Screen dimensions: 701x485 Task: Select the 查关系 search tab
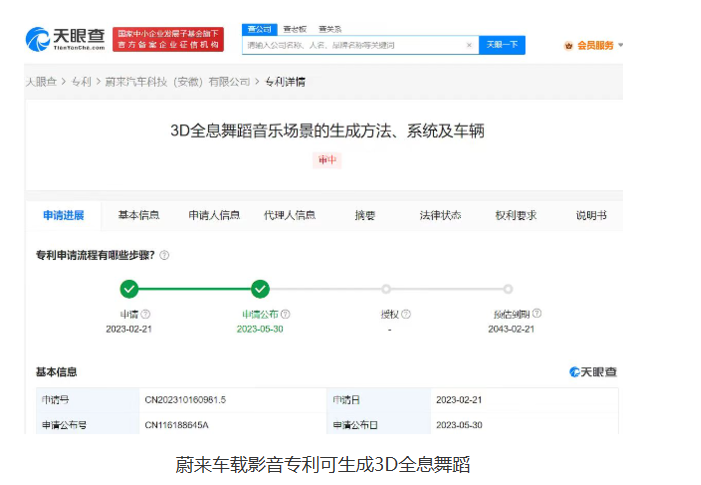pyautogui.click(x=330, y=29)
